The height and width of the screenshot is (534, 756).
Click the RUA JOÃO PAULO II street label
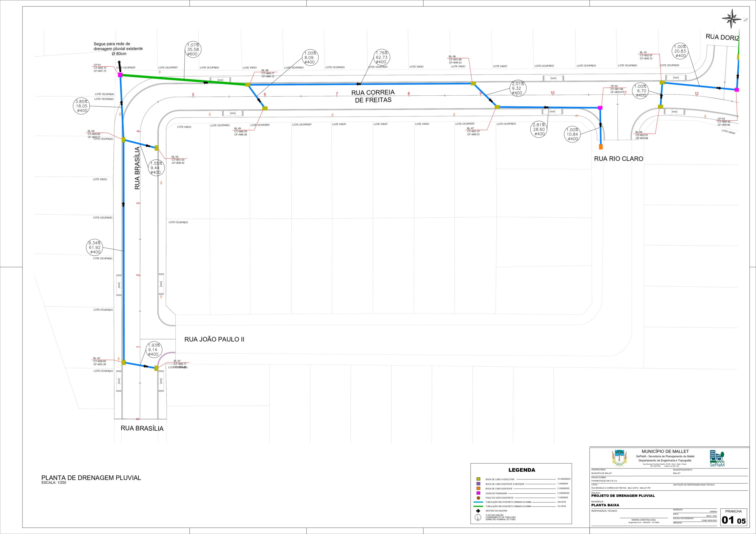[x=214, y=339]
